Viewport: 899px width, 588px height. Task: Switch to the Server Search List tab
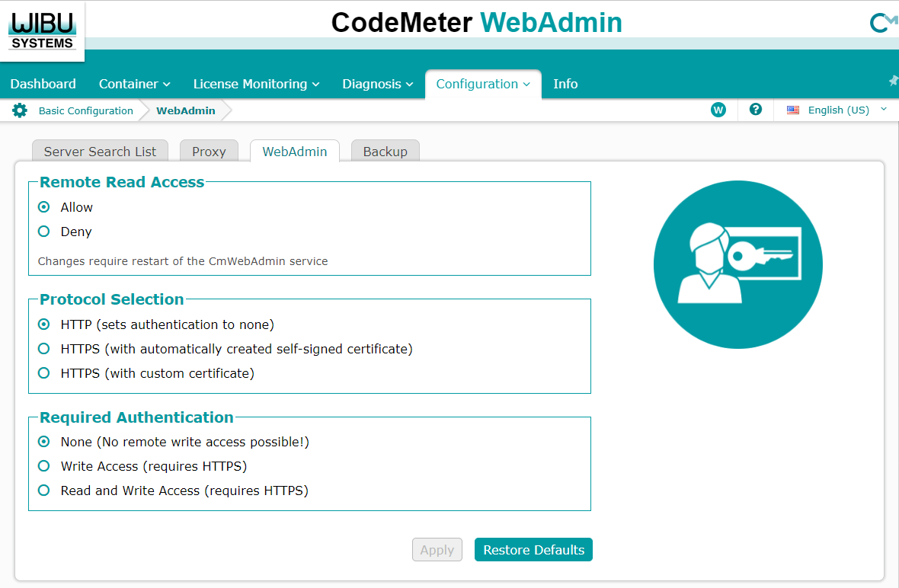[100, 152]
